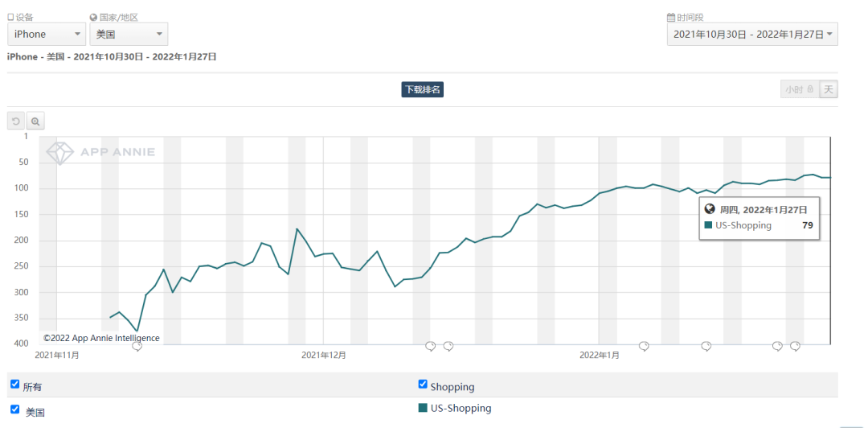
Task: Click the magnifier zoom-in icon
Action: [35, 121]
